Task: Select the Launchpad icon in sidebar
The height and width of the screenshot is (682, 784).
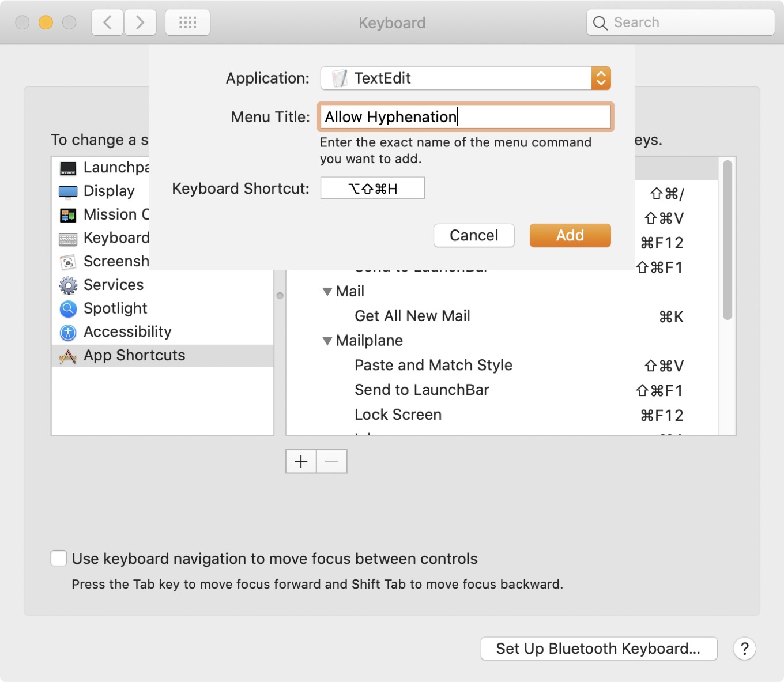Action: [68, 168]
